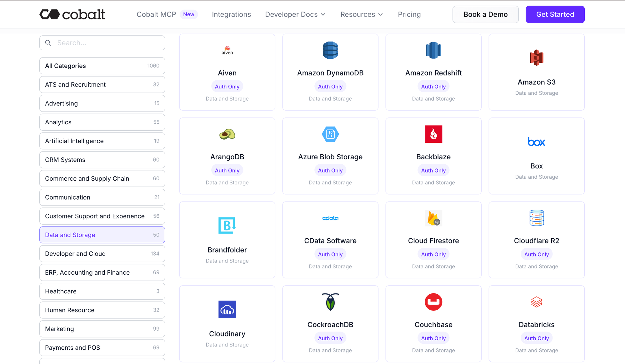
Task: Select the ATS and Recruitment category
Action: [102, 84]
